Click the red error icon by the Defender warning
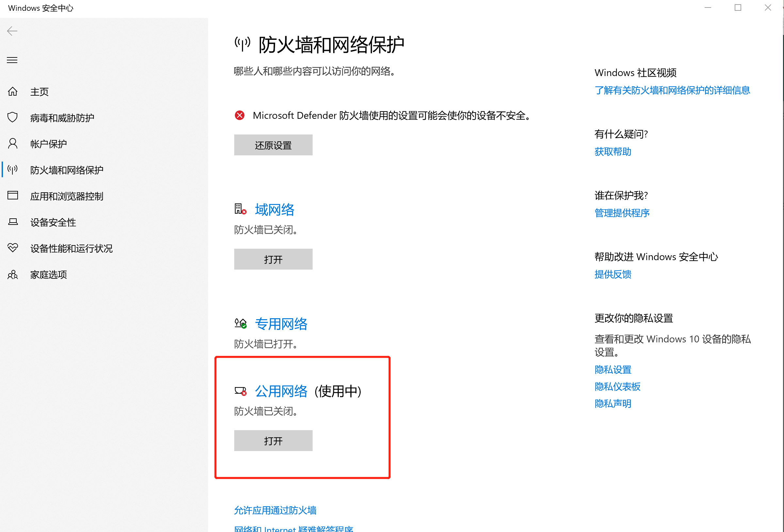784x532 pixels. (x=239, y=115)
